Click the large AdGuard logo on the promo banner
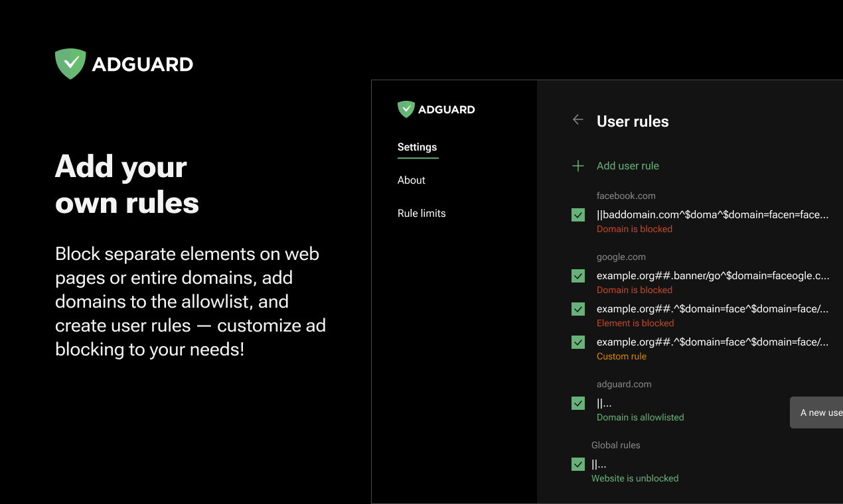 point(124,64)
